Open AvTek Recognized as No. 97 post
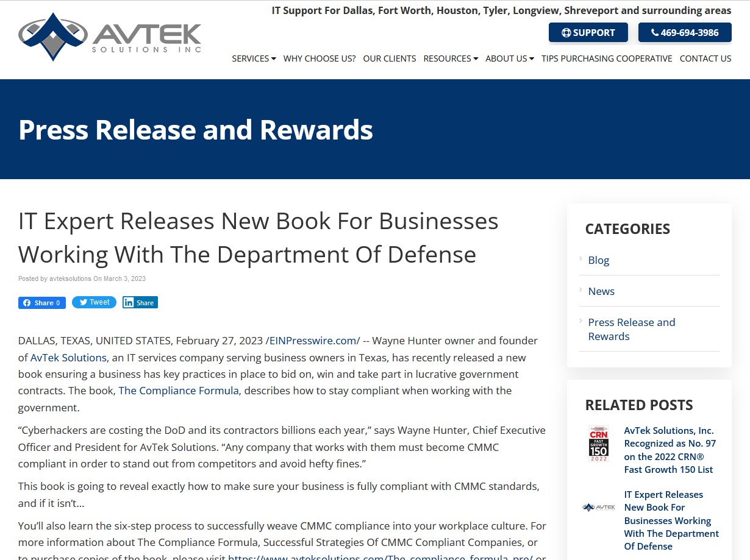The height and width of the screenshot is (560, 750). pyautogui.click(x=670, y=450)
